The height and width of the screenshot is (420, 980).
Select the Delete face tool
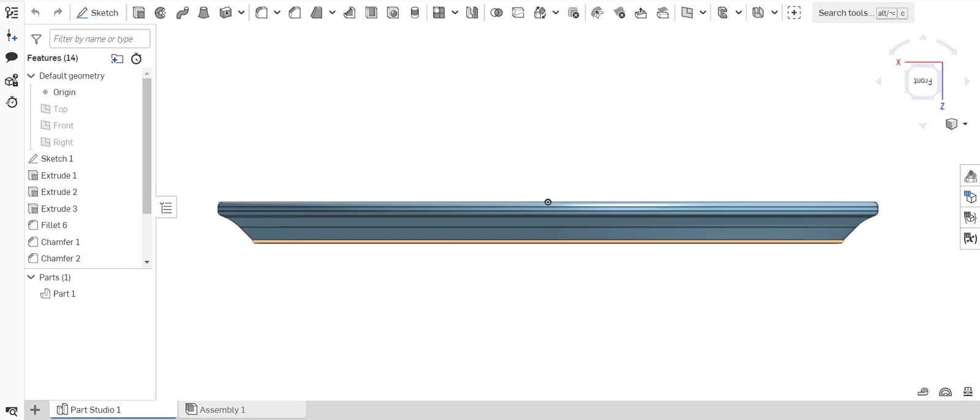coord(619,13)
